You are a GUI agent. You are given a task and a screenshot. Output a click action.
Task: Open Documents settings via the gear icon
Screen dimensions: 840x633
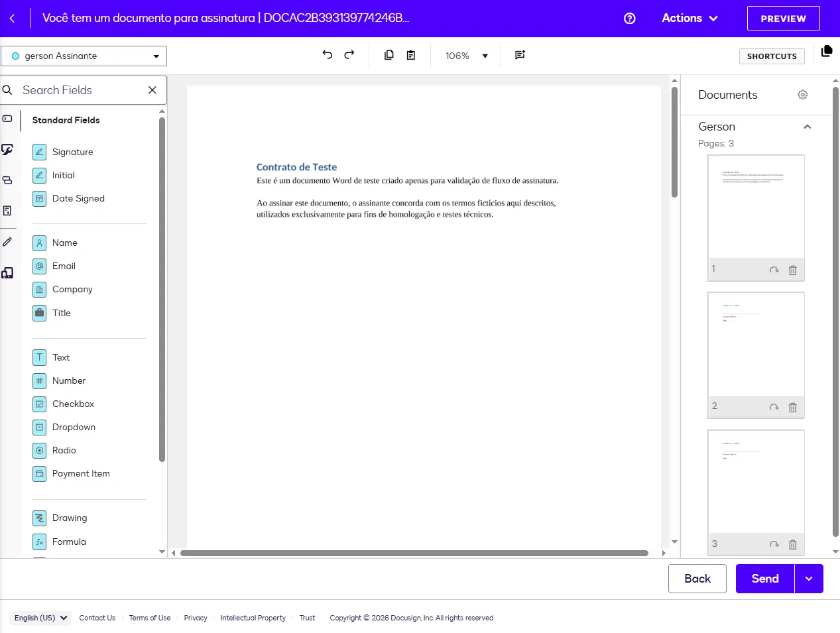[802, 95]
